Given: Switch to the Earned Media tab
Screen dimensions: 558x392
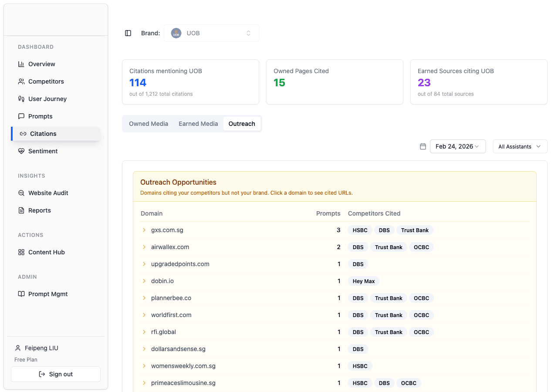Looking at the screenshot, I should pyautogui.click(x=198, y=124).
